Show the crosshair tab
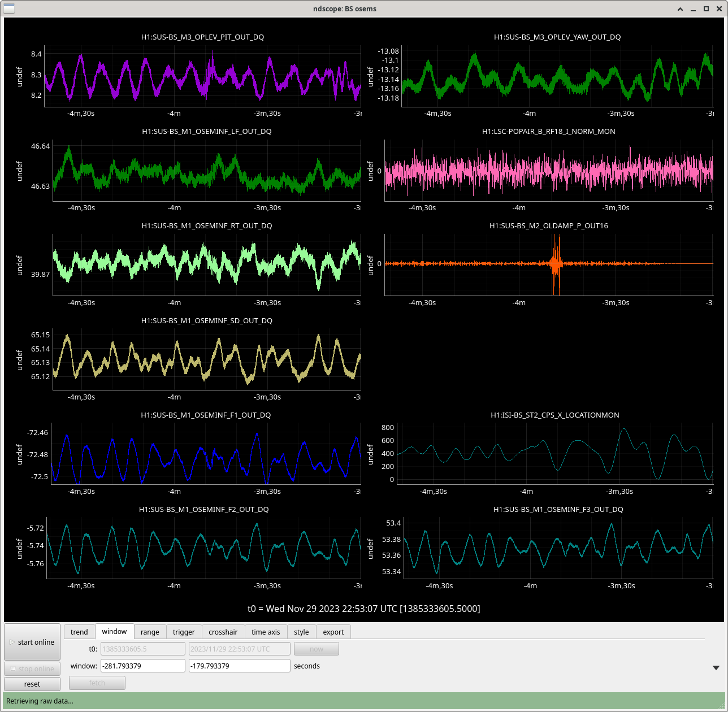The image size is (728, 712). point(223,632)
